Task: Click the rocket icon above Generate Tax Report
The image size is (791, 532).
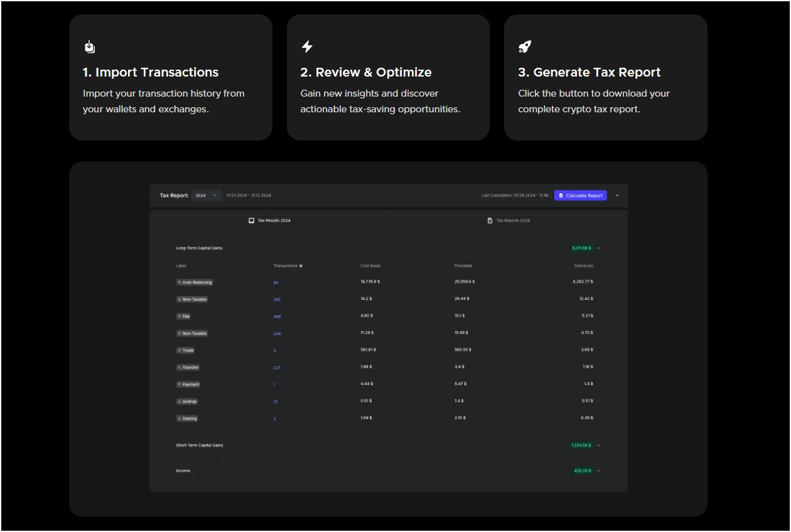Action: click(525, 47)
